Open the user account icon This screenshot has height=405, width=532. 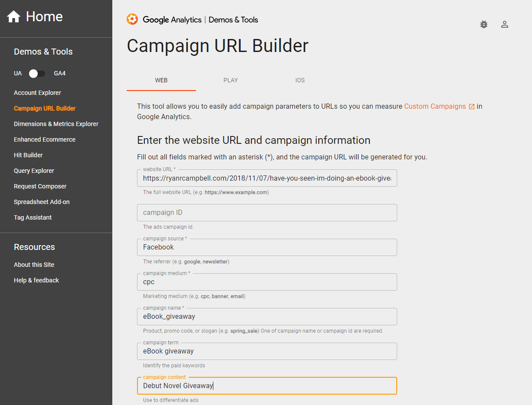click(504, 24)
